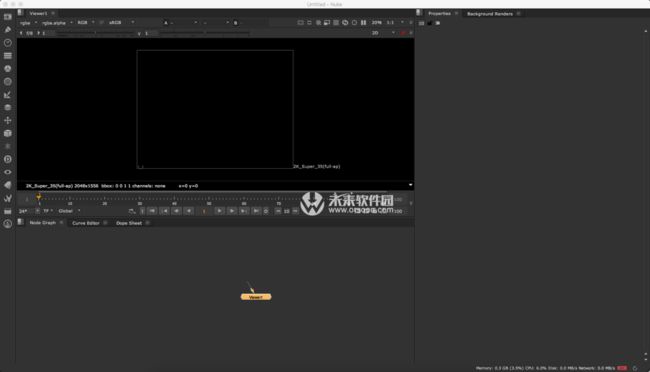The height and width of the screenshot is (372, 650).
Task: Switch to the Curve Editor tab
Action: 86,223
